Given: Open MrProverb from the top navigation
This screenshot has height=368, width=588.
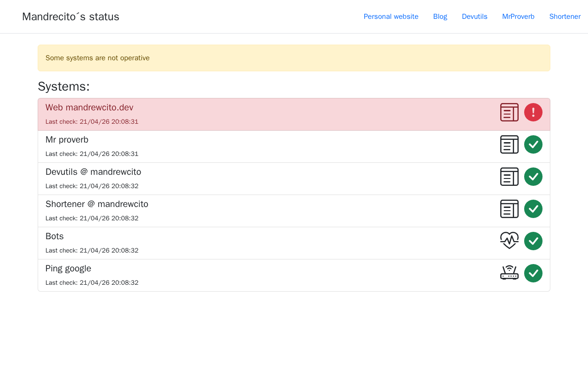Looking at the screenshot, I should point(518,17).
